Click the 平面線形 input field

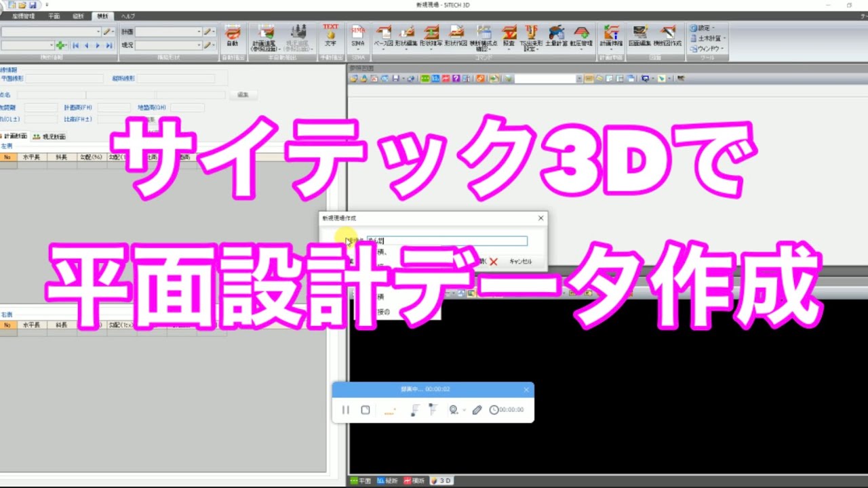(x=64, y=79)
